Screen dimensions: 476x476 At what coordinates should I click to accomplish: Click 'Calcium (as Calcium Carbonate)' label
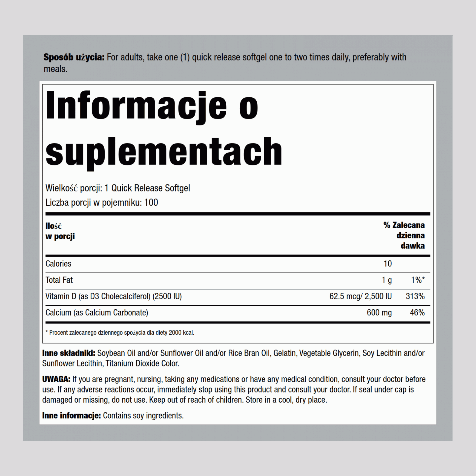(97, 313)
